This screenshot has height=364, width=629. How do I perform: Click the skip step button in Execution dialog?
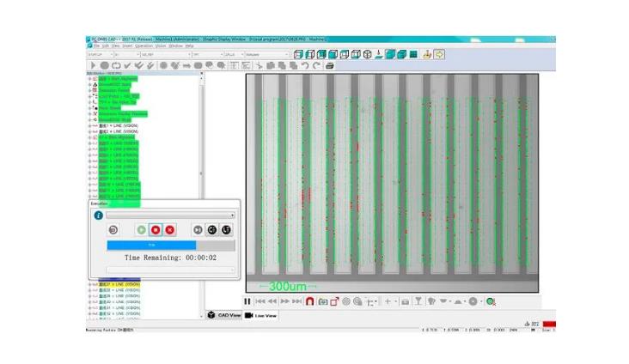(197, 230)
